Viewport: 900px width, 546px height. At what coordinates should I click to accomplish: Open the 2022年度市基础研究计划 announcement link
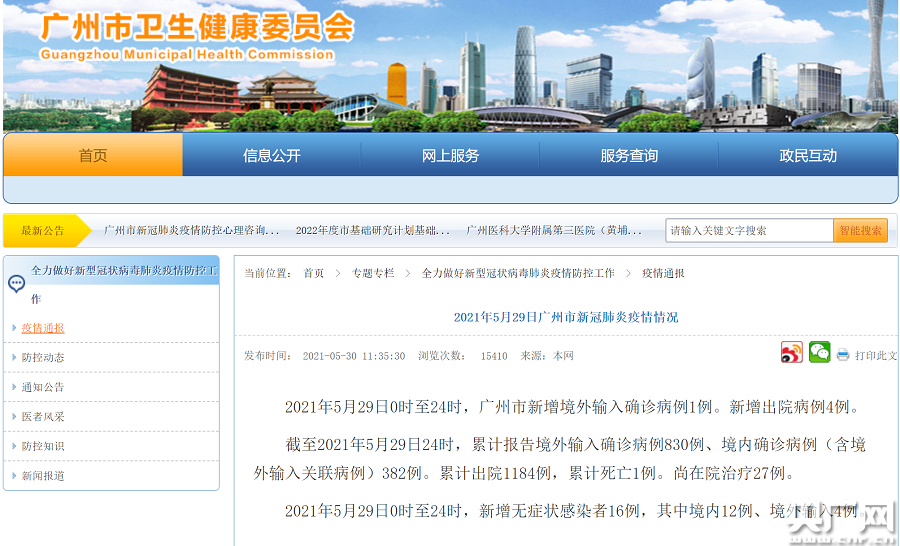coord(372,230)
